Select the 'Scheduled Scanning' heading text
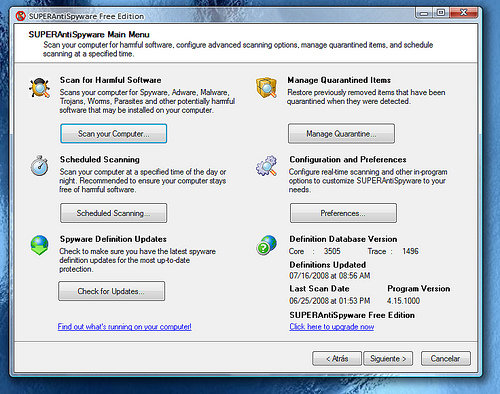This screenshot has width=500, height=394. click(100, 159)
